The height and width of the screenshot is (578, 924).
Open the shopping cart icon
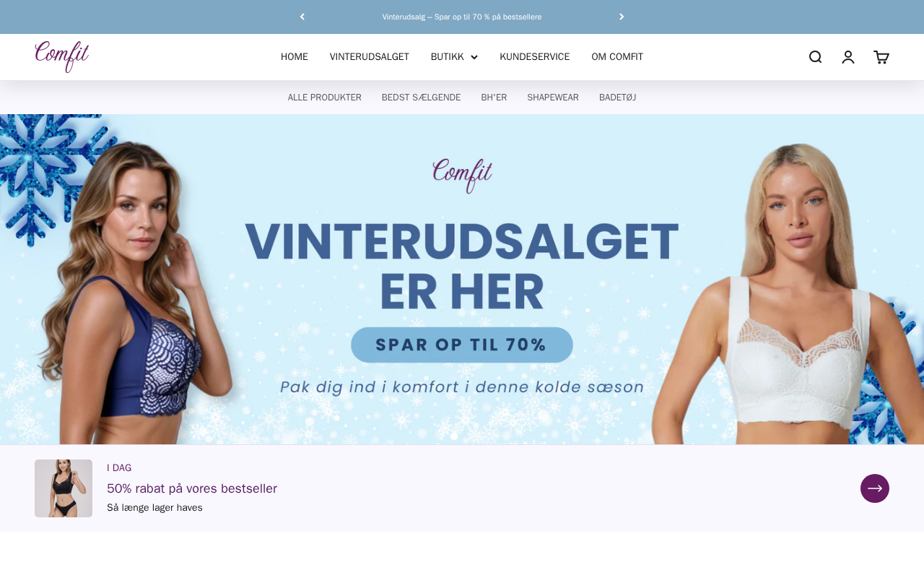(881, 57)
